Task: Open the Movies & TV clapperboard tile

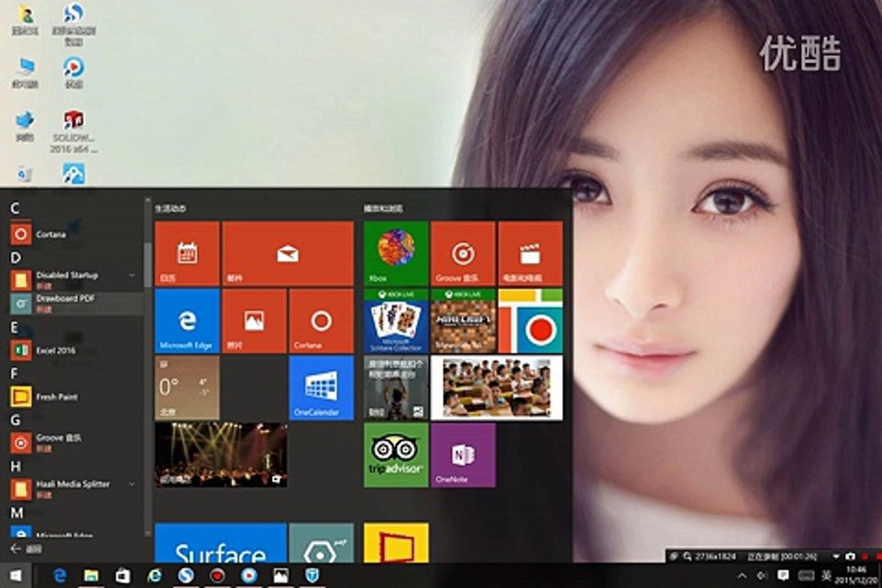Action: click(531, 253)
